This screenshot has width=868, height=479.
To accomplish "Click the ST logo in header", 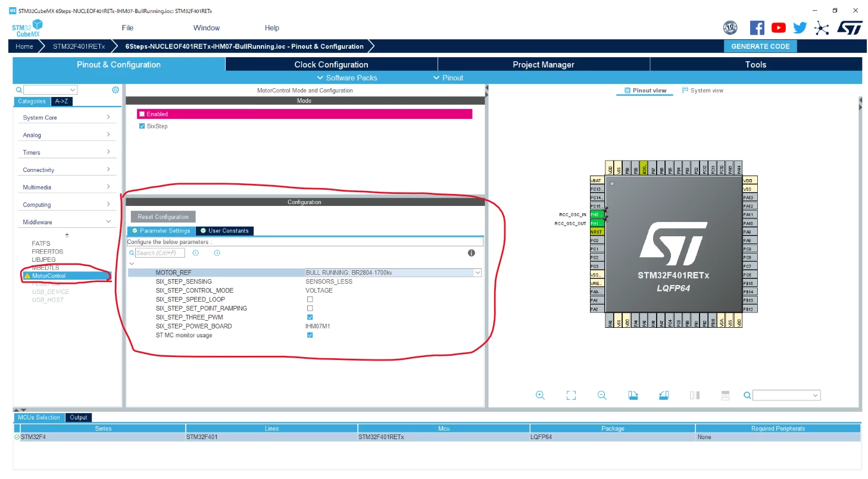I will 850,27.
